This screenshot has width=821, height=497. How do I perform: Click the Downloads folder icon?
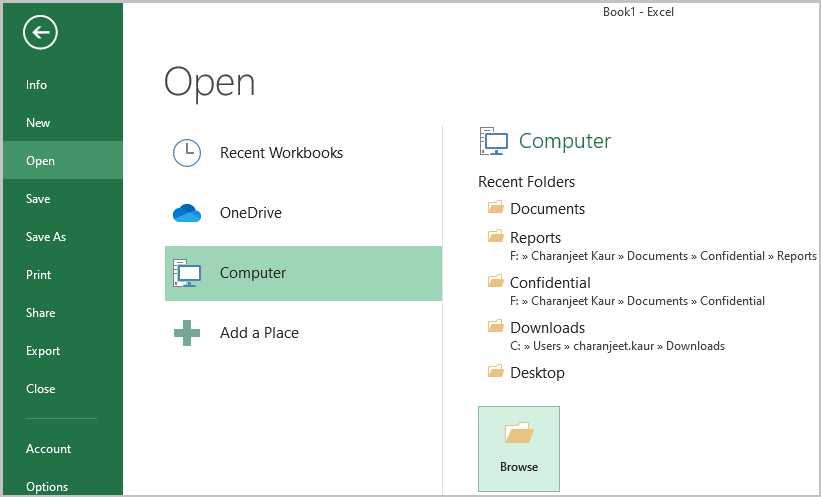pyautogui.click(x=496, y=326)
